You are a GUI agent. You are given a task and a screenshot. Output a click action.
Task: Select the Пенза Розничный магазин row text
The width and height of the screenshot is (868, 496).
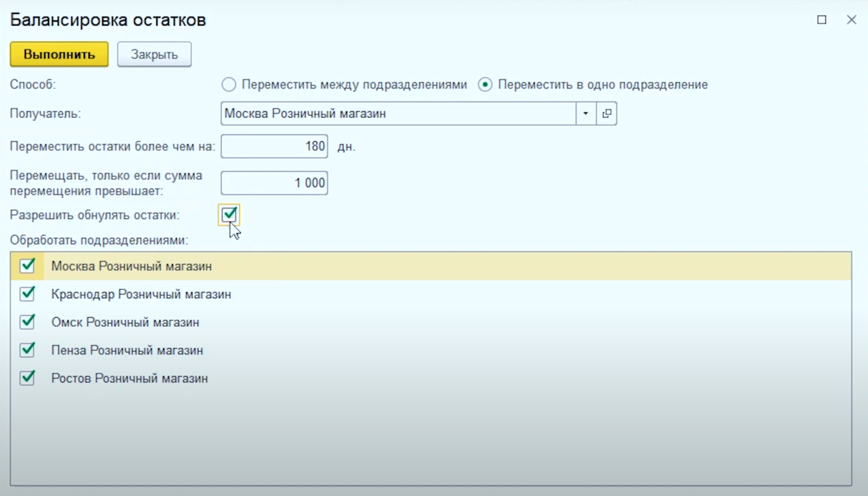(127, 350)
